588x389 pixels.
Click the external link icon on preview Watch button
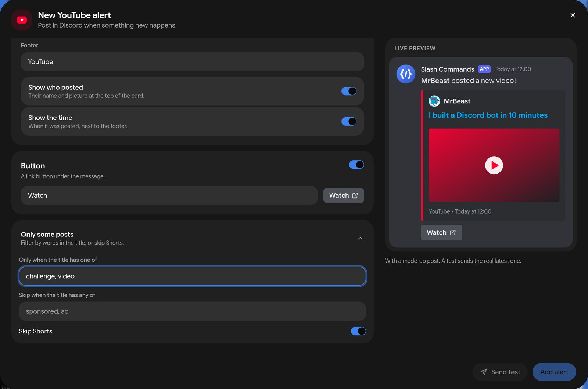coord(453,233)
